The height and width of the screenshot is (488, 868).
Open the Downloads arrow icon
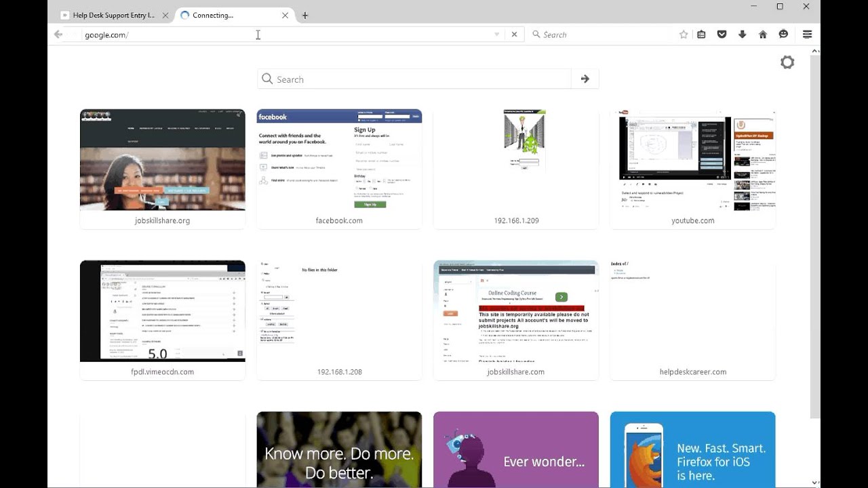(x=743, y=35)
